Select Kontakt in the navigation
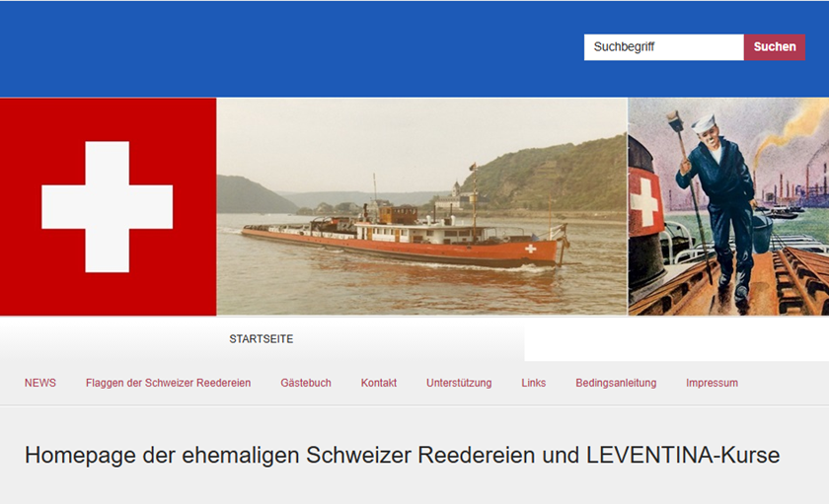This screenshot has height=504, width=829. 379,383
